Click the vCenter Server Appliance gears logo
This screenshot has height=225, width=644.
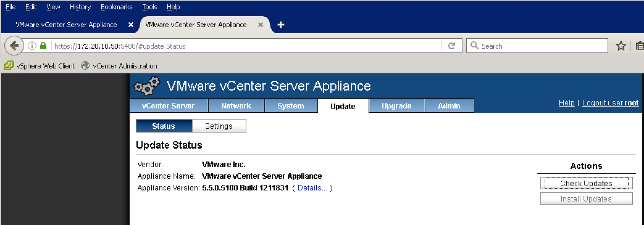[x=147, y=86]
